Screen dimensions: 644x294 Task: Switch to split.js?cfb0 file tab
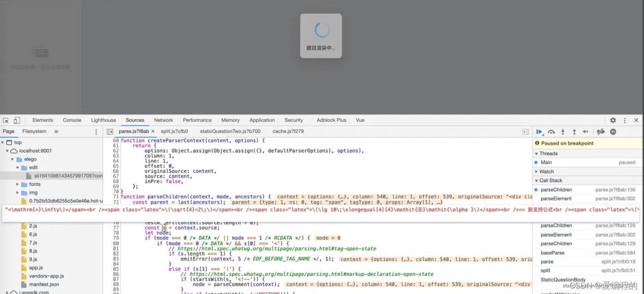pyautogui.click(x=174, y=132)
